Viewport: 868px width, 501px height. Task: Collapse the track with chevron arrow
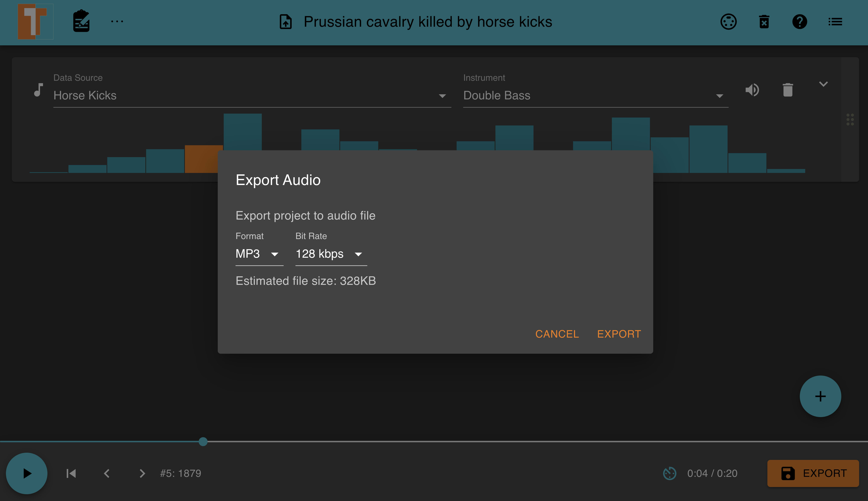(x=823, y=84)
